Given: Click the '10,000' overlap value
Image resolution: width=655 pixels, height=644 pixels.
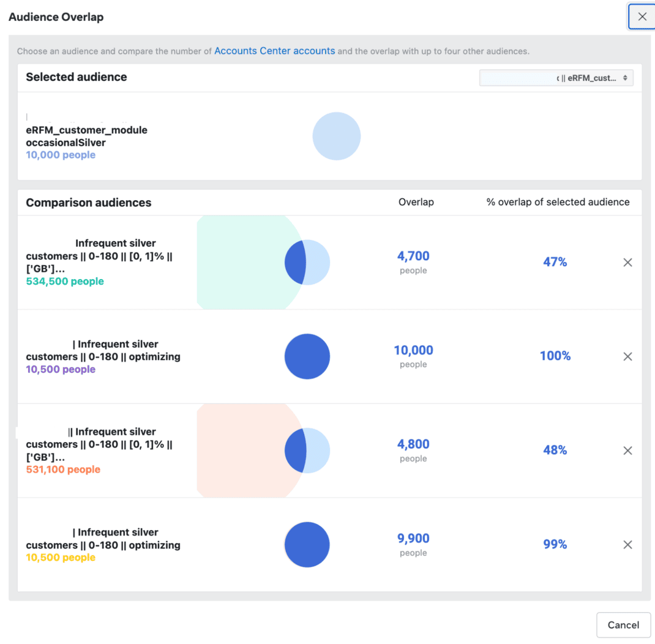Looking at the screenshot, I should (413, 350).
